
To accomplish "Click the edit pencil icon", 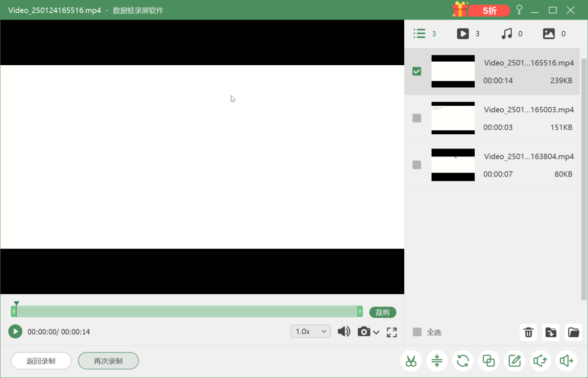I will pos(514,361).
